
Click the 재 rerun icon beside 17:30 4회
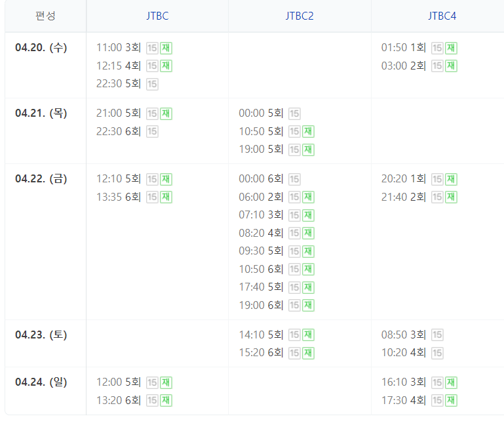pyautogui.click(x=451, y=401)
